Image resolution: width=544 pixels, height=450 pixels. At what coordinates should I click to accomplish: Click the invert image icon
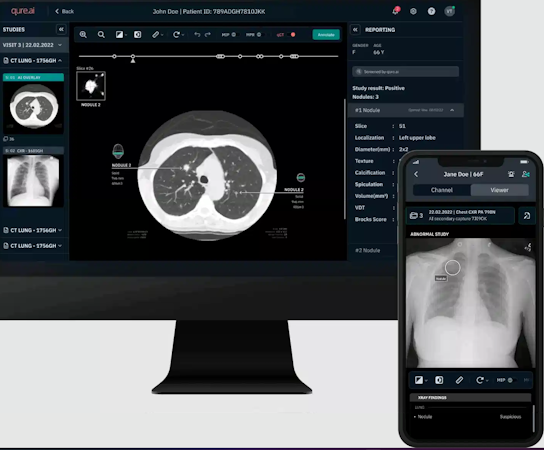[x=138, y=34]
